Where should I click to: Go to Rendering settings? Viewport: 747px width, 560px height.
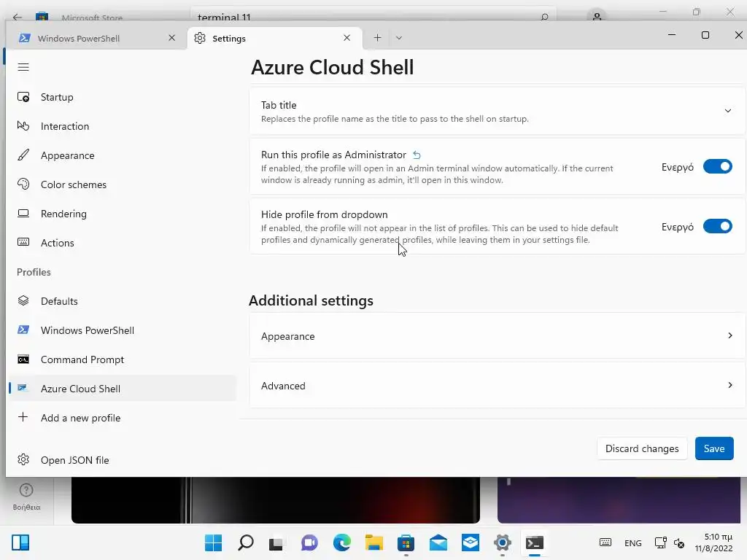tap(122, 214)
